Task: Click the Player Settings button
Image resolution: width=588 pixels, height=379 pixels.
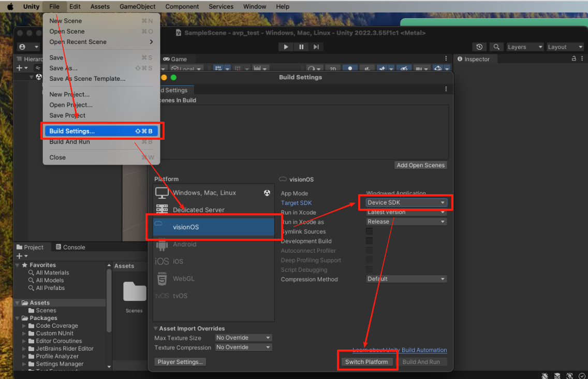Action: [180, 362]
